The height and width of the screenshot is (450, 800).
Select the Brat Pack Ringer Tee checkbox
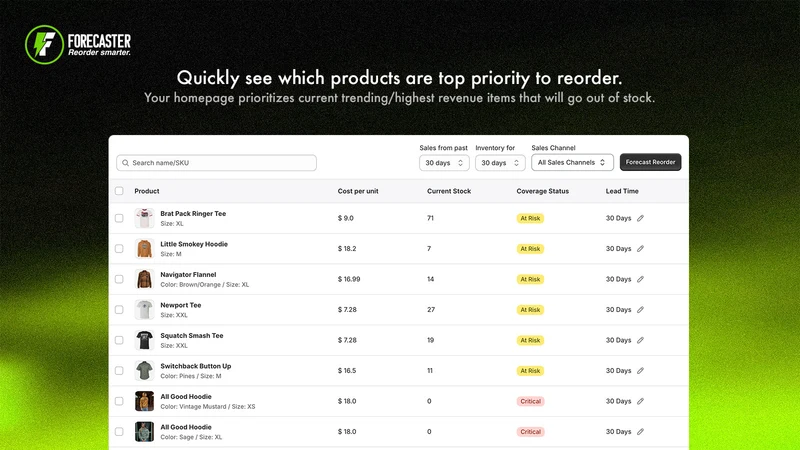click(119, 218)
